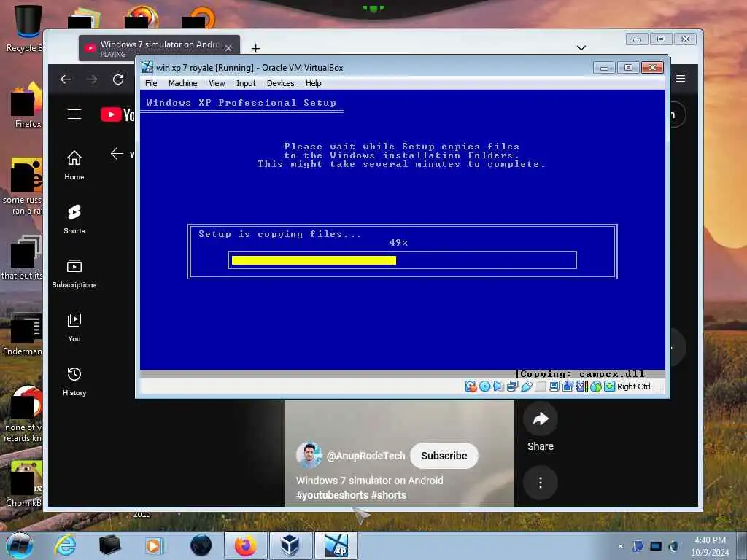Go to YouTube Home in the sidebar
The width and height of the screenshot is (747, 560).
pyautogui.click(x=74, y=166)
